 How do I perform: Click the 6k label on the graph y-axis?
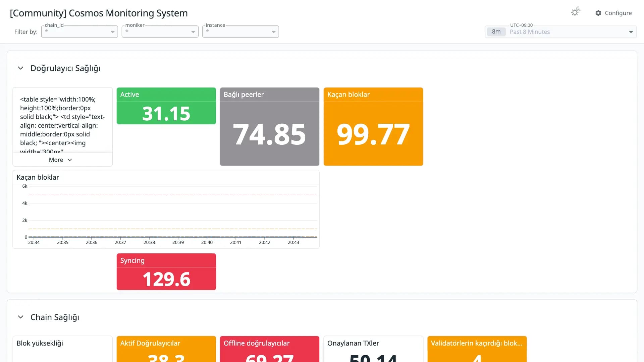pyautogui.click(x=25, y=186)
